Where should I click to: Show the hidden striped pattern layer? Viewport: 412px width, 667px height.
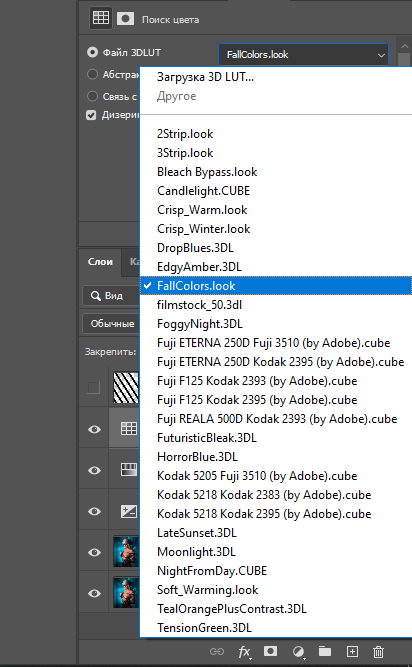pyautogui.click(x=94, y=388)
